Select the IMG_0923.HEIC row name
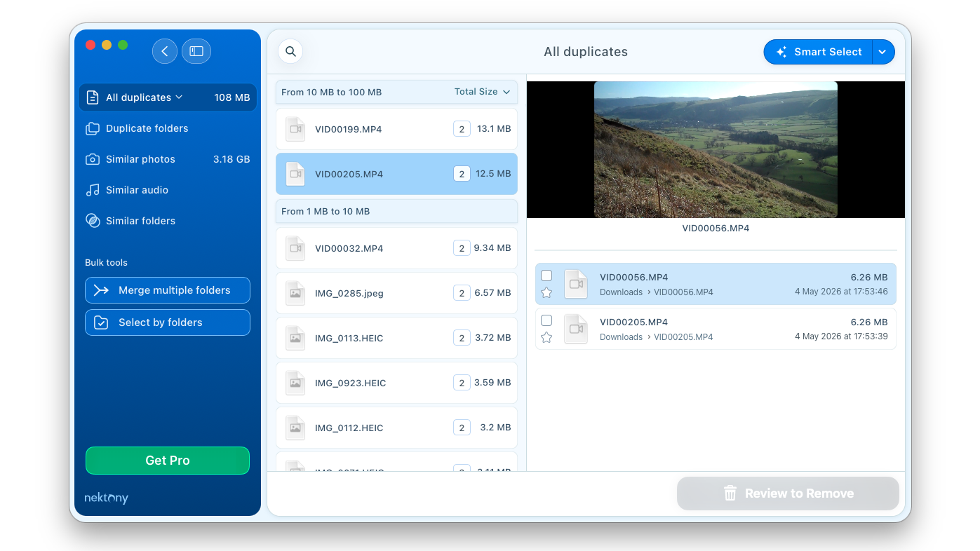Image resolution: width=980 pixels, height=551 pixels. 350,383
